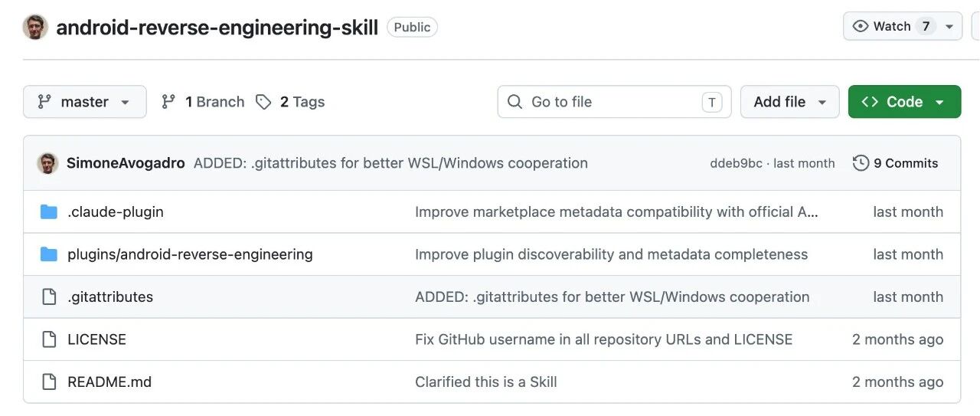The height and width of the screenshot is (416, 980).
Task: Open the green Code dropdown
Action: tap(904, 102)
